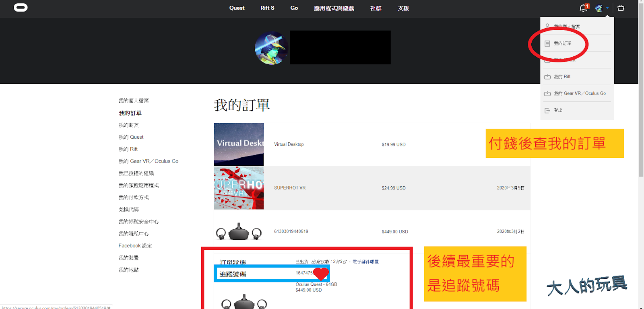Open 我的個人檔案 in the sidebar
The height and width of the screenshot is (309, 644).
[134, 101]
